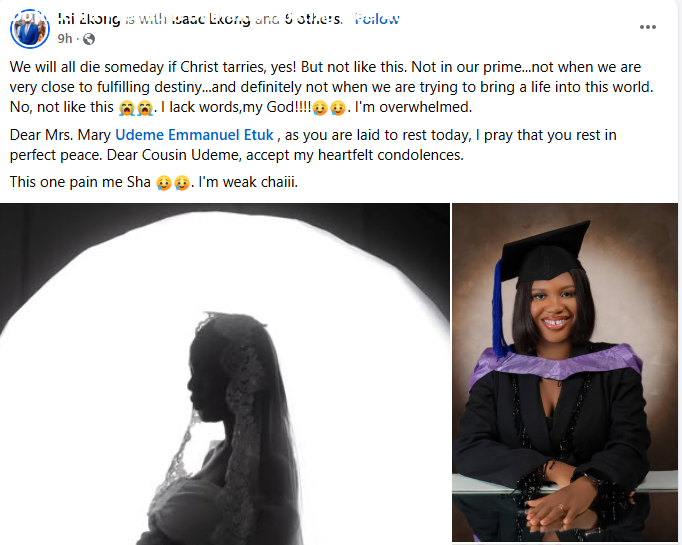Click second loudly crying emoji before "I lack words"
Viewport: 682px width, 545px height.
point(144,108)
